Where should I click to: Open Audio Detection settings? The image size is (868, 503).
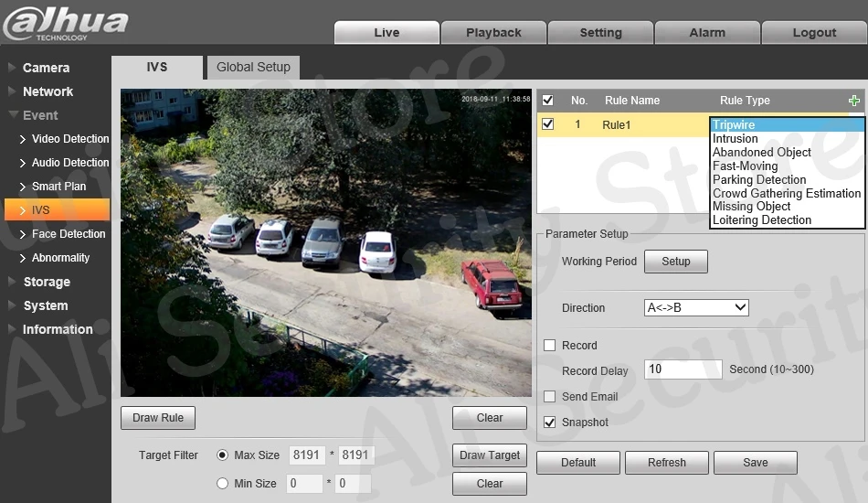point(70,162)
